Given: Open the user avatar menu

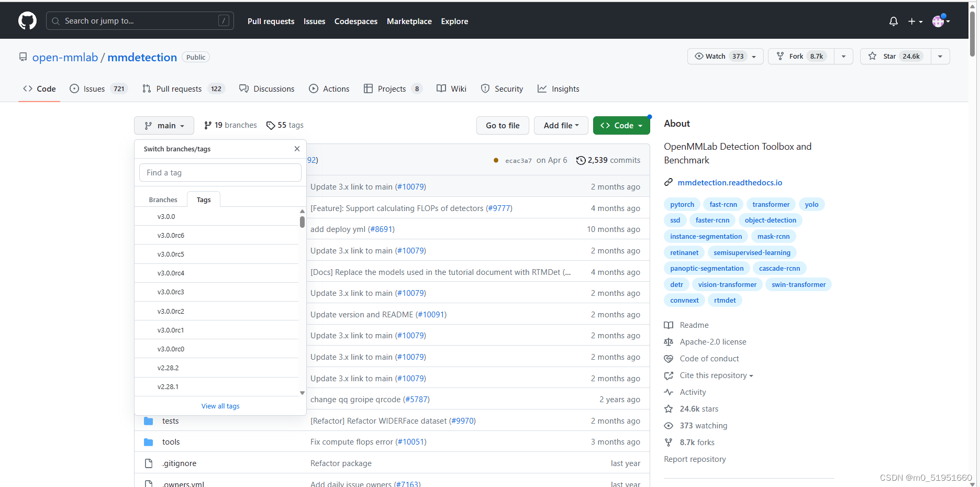Looking at the screenshot, I should (941, 21).
